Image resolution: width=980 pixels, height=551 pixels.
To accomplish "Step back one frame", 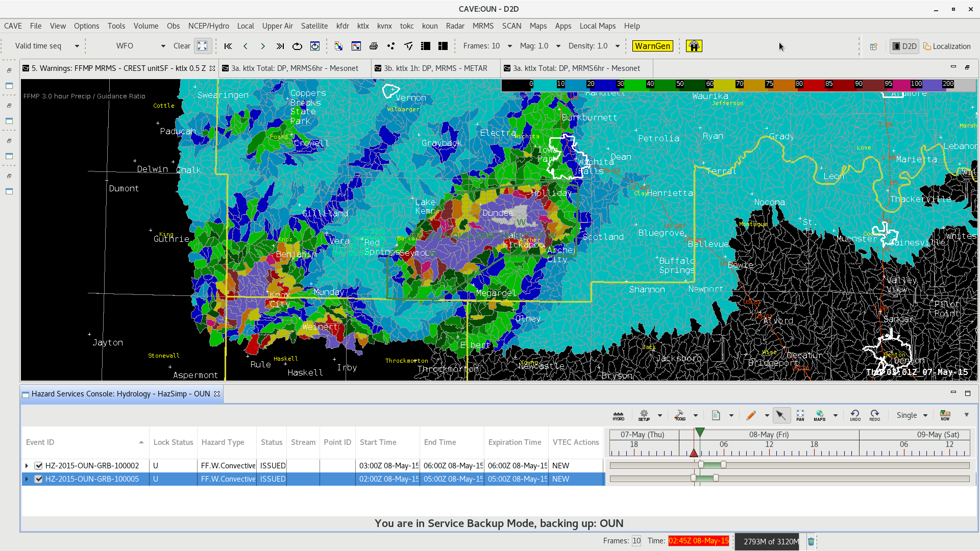I will coord(246,46).
